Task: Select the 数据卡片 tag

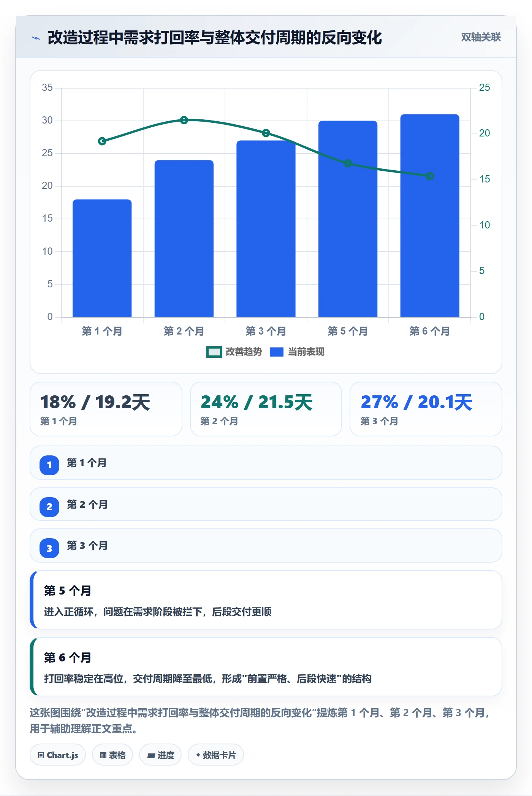Action: point(216,755)
